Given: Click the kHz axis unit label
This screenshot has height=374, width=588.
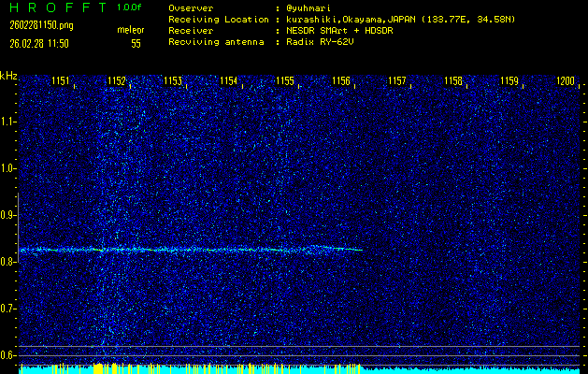Looking at the screenshot, I should [8, 75].
